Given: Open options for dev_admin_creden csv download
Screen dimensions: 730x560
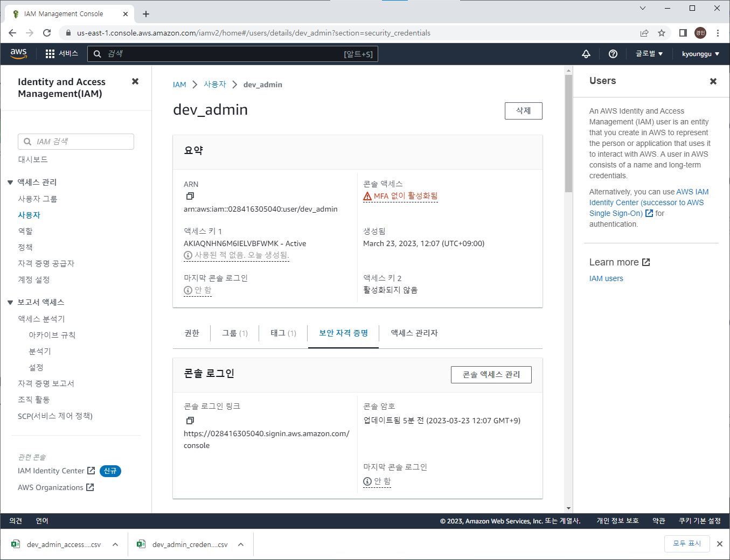Looking at the screenshot, I should tap(241, 544).
